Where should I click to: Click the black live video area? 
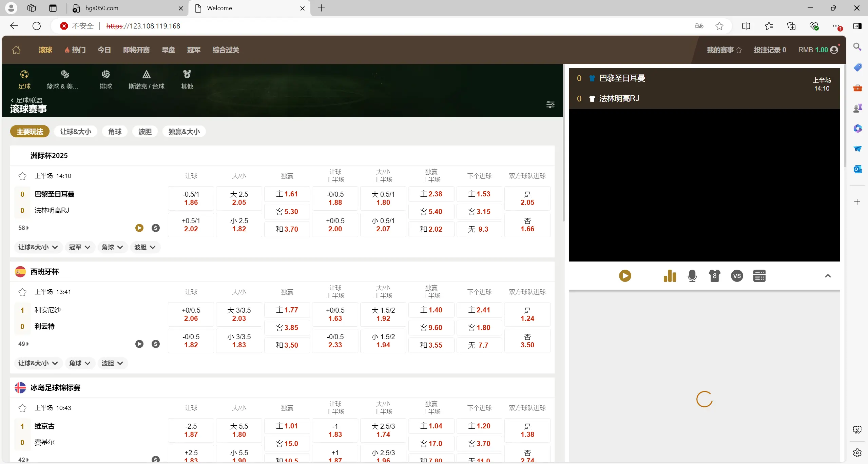[x=704, y=185]
